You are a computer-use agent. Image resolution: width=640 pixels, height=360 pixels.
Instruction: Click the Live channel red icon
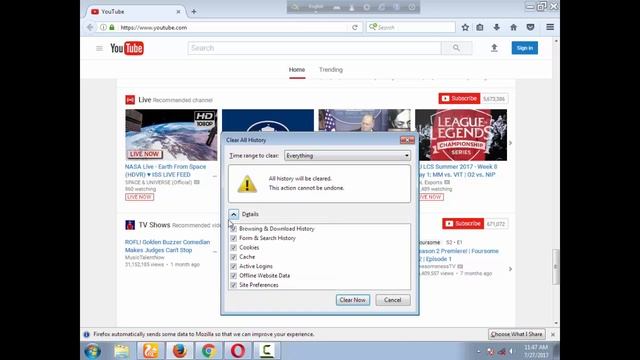pos(130,100)
